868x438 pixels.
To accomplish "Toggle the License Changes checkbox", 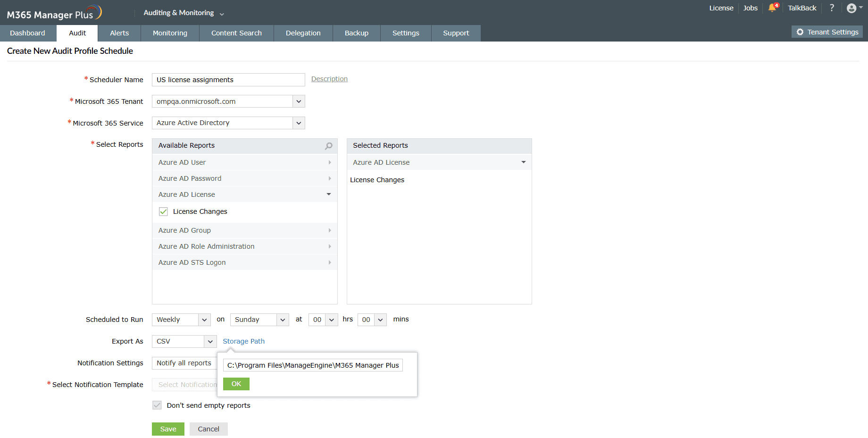I will (163, 211).
